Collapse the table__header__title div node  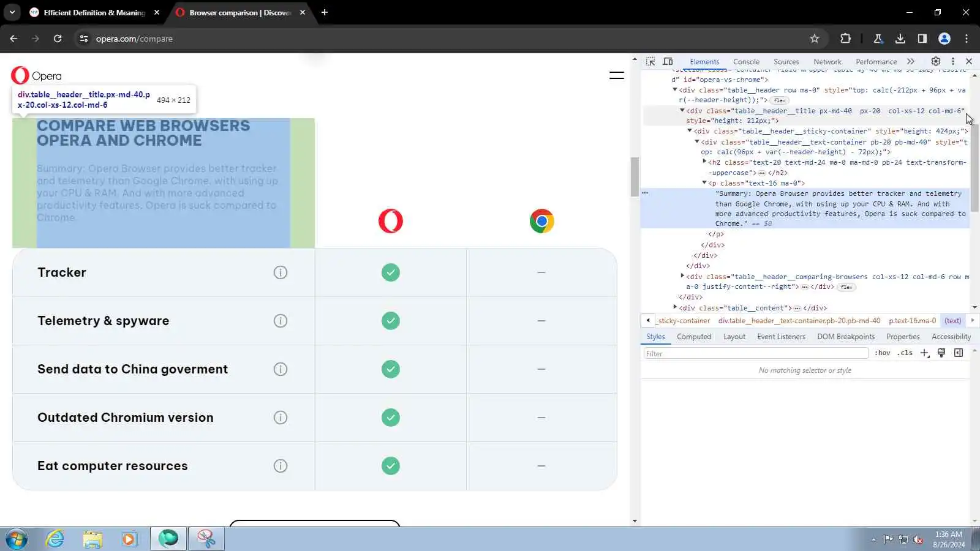point(682,111)
